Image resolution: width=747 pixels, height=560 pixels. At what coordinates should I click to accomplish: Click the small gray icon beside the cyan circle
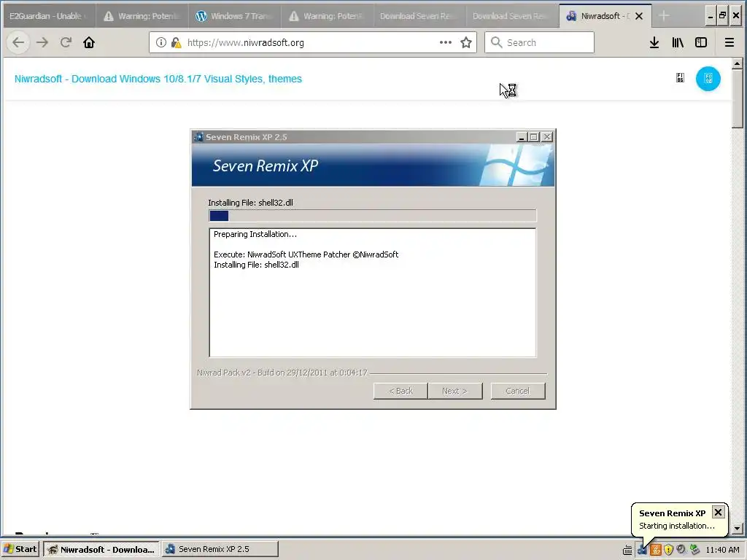(x=681, y=78)
